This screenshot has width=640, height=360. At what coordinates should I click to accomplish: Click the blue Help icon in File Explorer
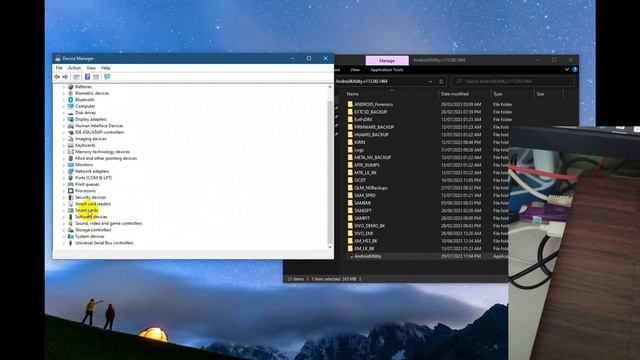tap(575, 70)
